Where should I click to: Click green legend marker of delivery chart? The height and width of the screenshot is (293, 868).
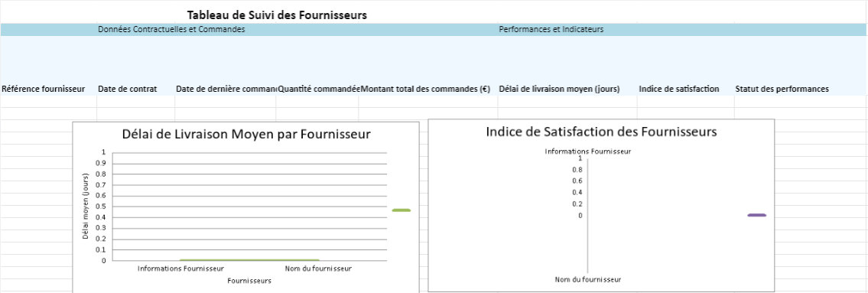pyautogui.click(x=401, y=210)
